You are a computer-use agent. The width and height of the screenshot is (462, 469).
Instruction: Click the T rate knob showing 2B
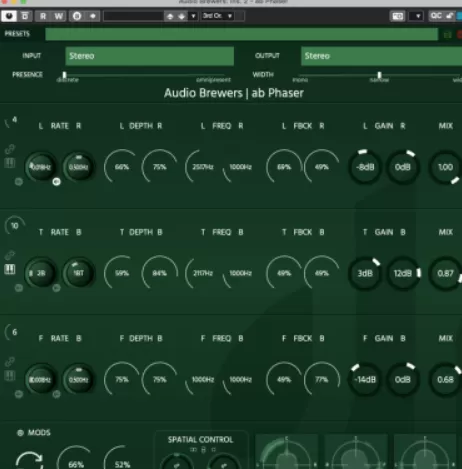click(41, 273)
